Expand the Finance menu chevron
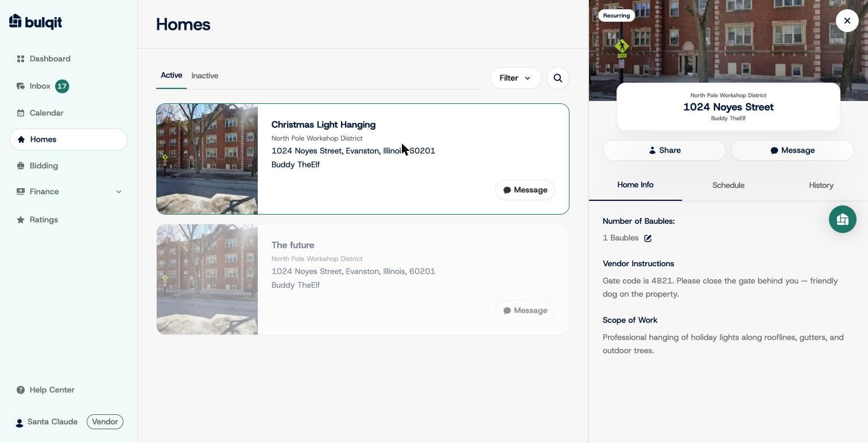The height and width of the screenshot is (443, 868). pyautogui.click(x=119, y=192)
